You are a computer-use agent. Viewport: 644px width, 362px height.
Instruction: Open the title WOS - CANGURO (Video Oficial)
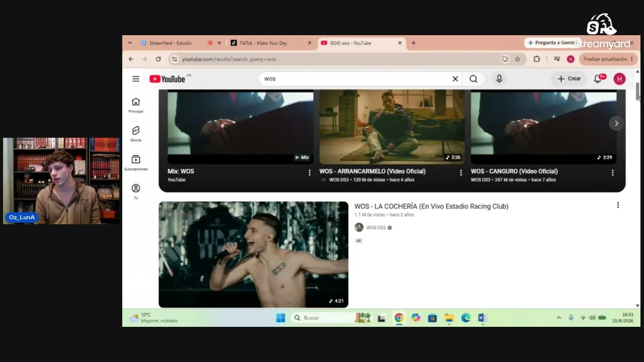click(x=514, y=171)
